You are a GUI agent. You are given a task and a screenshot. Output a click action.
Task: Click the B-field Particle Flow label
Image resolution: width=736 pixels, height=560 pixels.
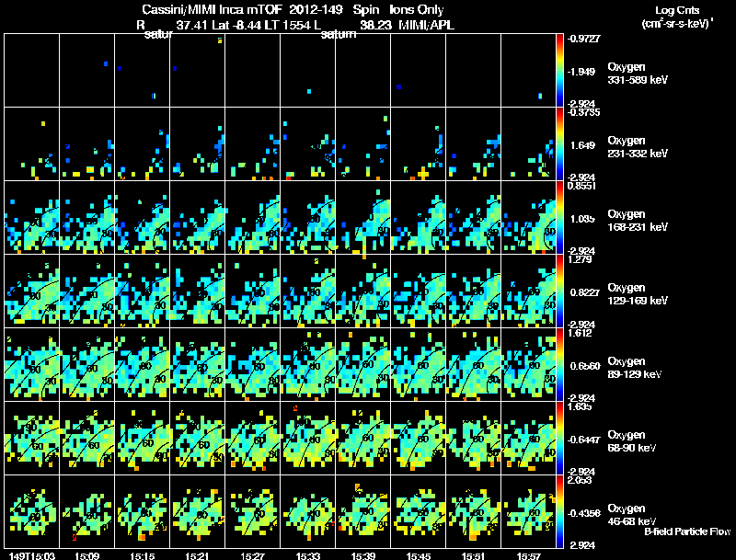tap(687, 531)
